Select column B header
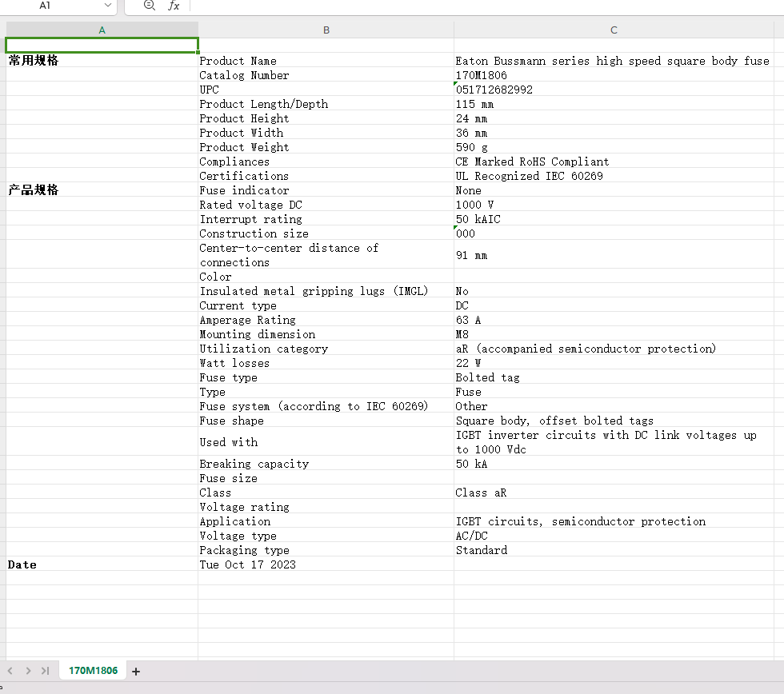Image resolution: width=784 pixels, height=694 pixels. (326, 30)
